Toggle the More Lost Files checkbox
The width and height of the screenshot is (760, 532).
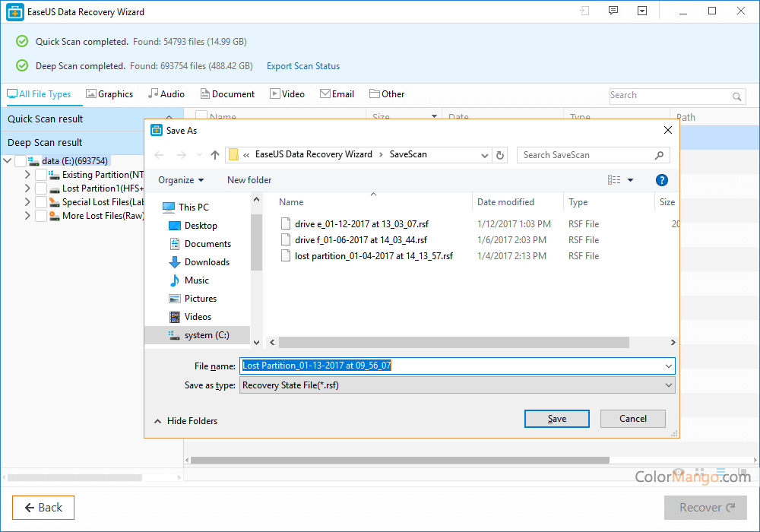tap(40, 216)
